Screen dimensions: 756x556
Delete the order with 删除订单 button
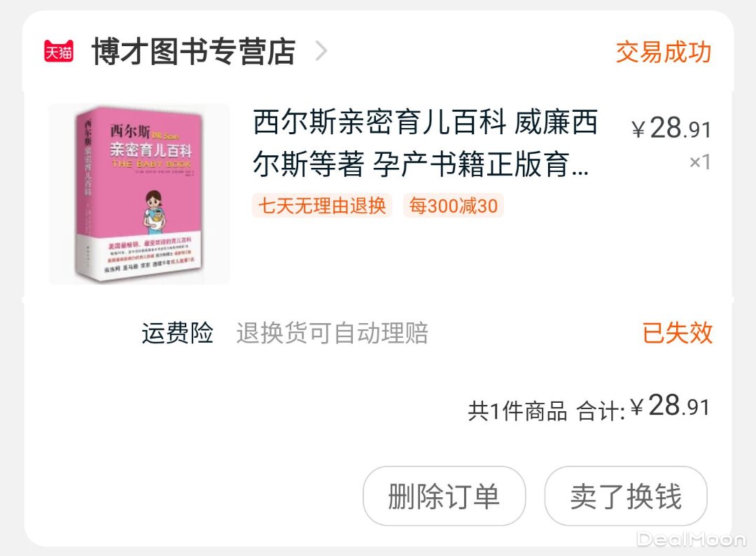pos(444,496)
